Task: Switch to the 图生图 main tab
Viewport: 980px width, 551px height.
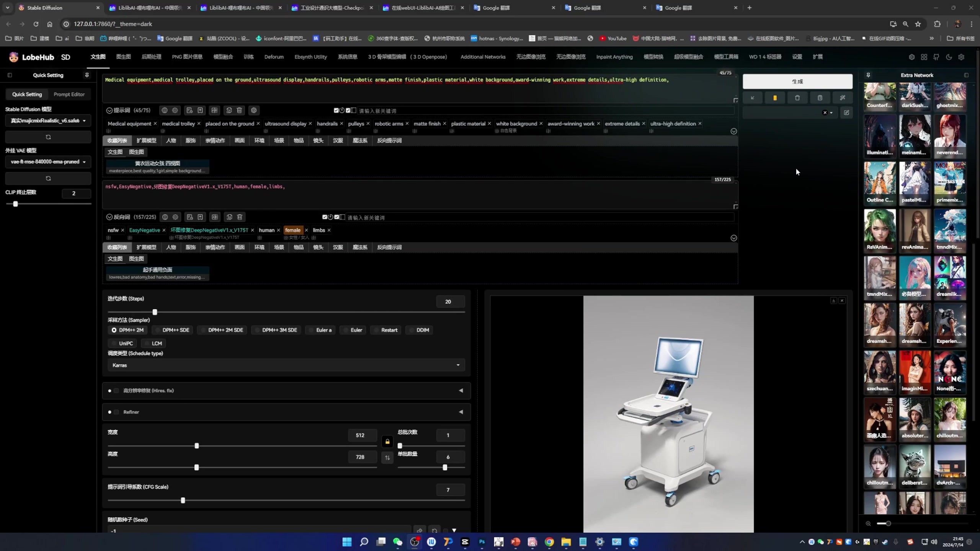Action: [x=123, y=57]
